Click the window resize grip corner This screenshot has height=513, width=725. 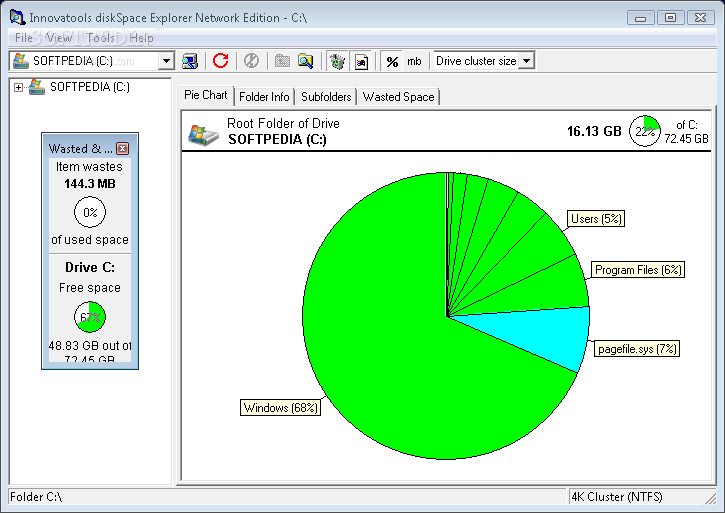[x=711, y=499]
